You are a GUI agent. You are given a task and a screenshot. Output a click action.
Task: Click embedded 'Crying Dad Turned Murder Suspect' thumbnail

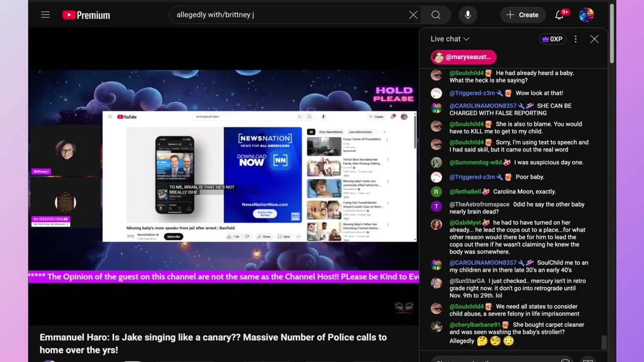coord(324,210)
